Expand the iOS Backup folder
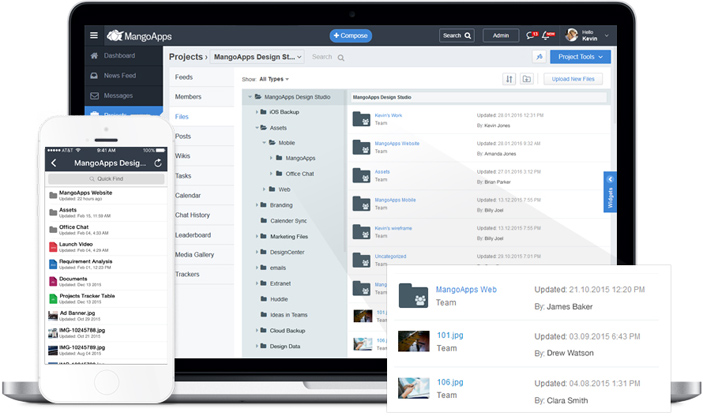Viewport: 703px width, 416px height. (x=257, y=112)
